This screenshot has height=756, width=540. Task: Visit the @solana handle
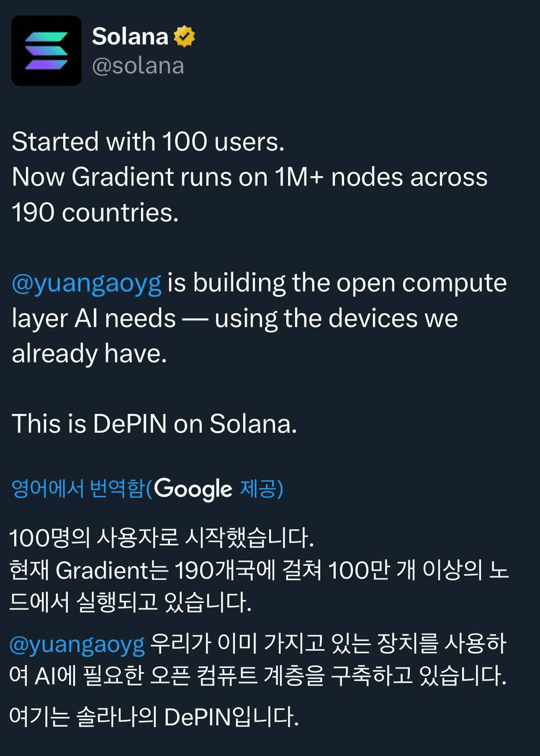tap(138, 66)
